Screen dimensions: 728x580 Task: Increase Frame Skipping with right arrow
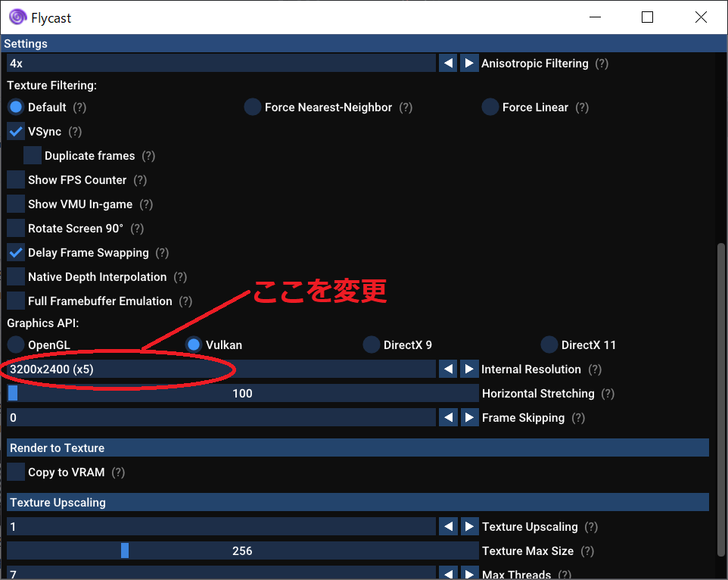(469, 417)
